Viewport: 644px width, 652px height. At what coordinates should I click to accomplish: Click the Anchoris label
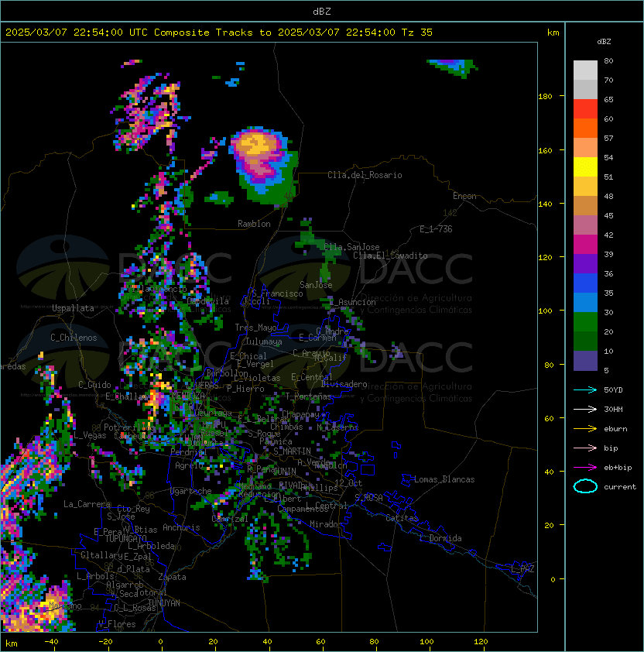tap(181, 527)
